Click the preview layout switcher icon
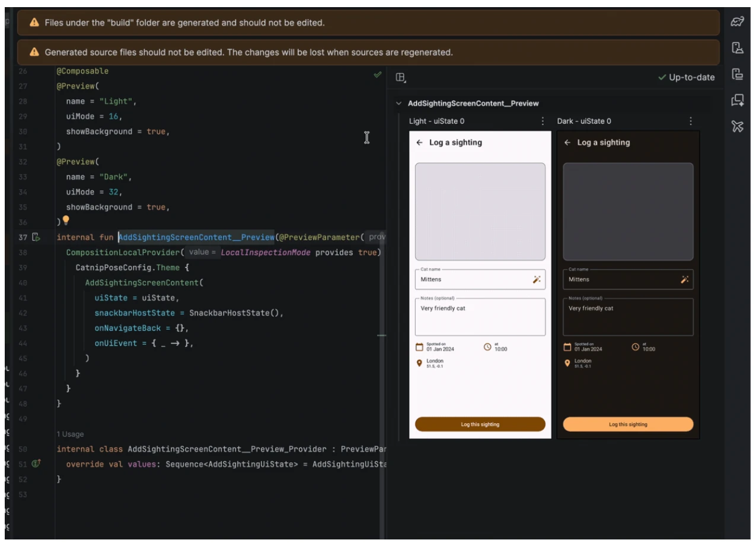 point(401,77)
